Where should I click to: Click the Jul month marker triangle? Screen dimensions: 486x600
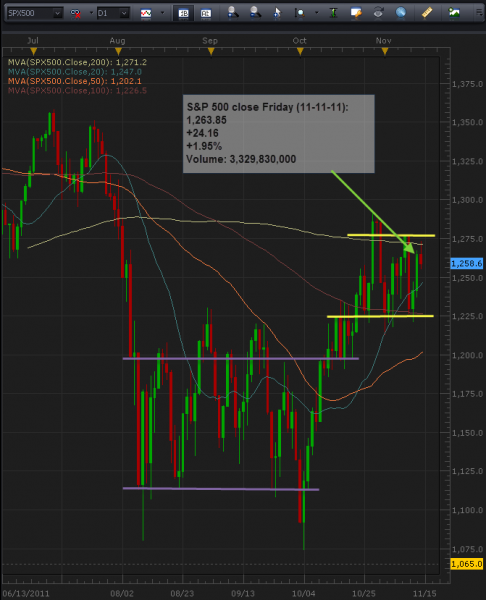(34, 52)
